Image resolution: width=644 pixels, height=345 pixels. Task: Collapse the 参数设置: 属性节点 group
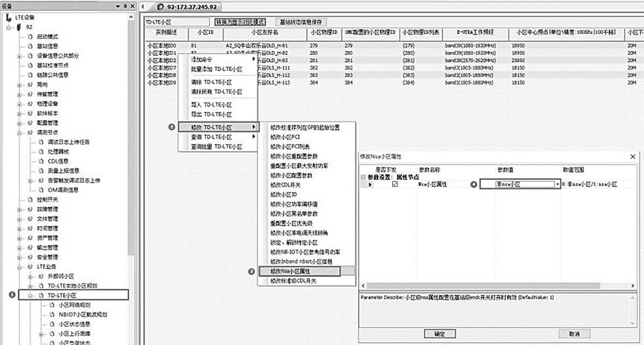click(362, 177)
